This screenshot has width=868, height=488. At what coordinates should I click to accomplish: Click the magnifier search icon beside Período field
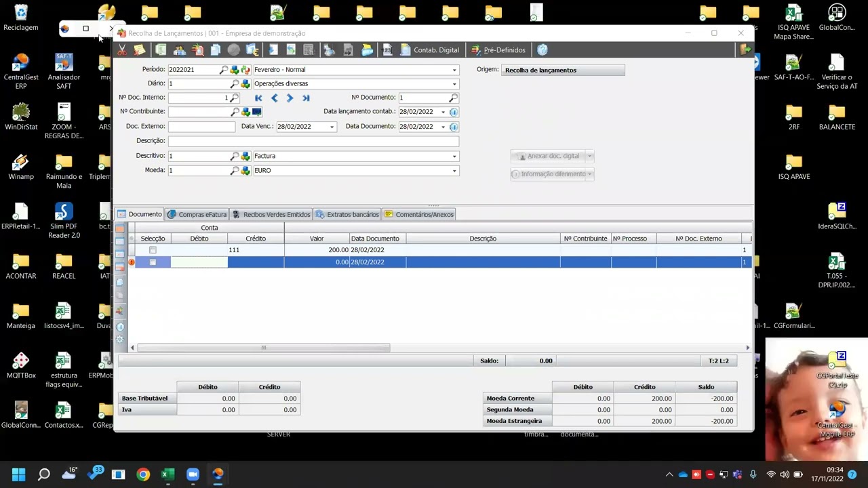pos(224,70)
